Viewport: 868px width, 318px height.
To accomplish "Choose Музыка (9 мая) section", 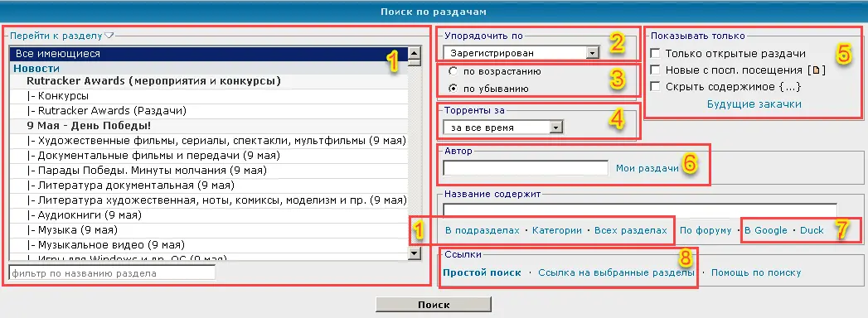I will [209, 229].
